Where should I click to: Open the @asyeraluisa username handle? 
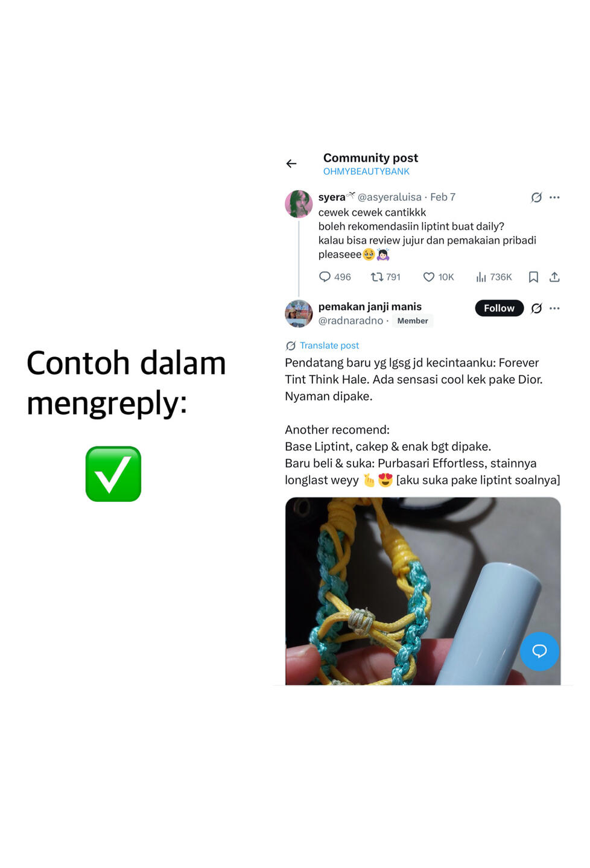coord(390,197)
